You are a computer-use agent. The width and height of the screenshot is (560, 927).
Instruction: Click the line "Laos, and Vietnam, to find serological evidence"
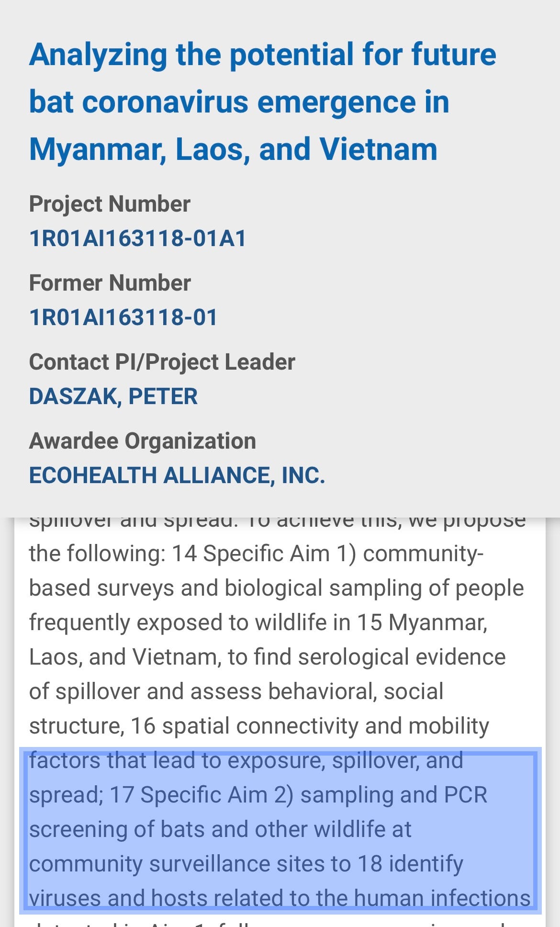[267, 657]
